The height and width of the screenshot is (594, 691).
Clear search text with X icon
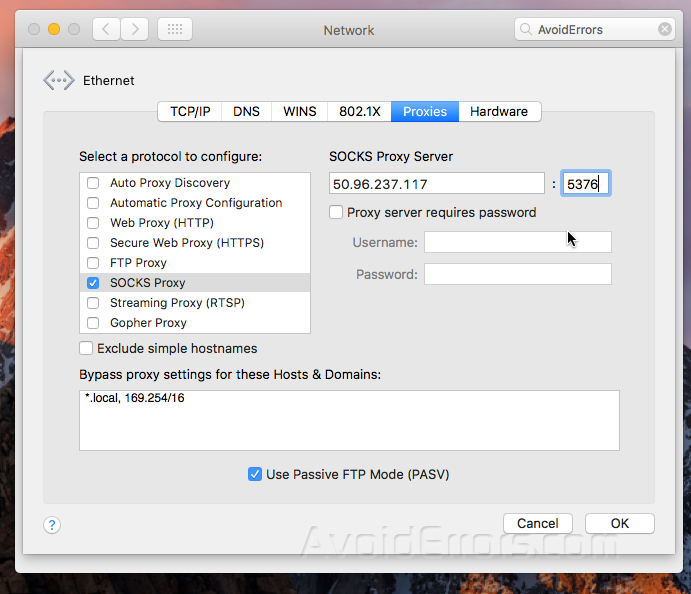[665, 30]
